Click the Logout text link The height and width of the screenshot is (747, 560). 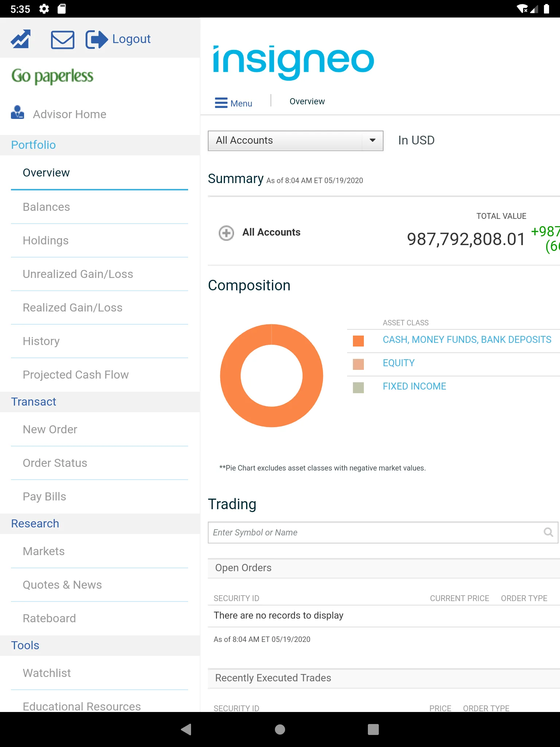pos(131,39)
